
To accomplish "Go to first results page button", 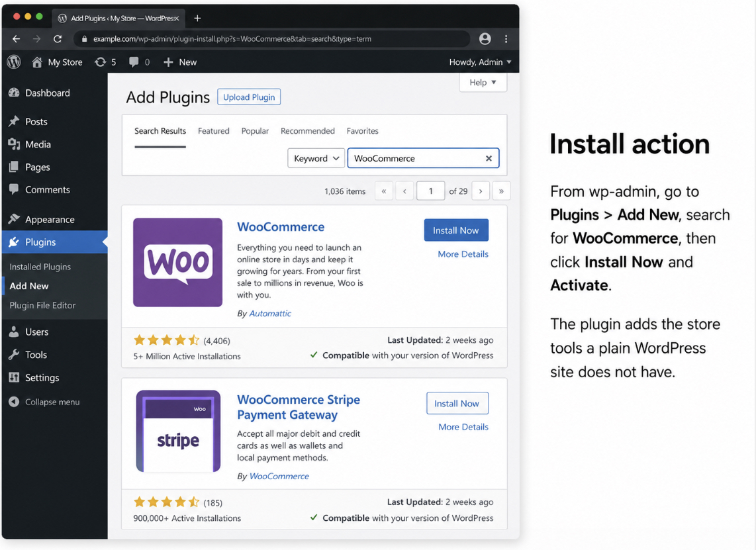I will click(x=384, y=191).
